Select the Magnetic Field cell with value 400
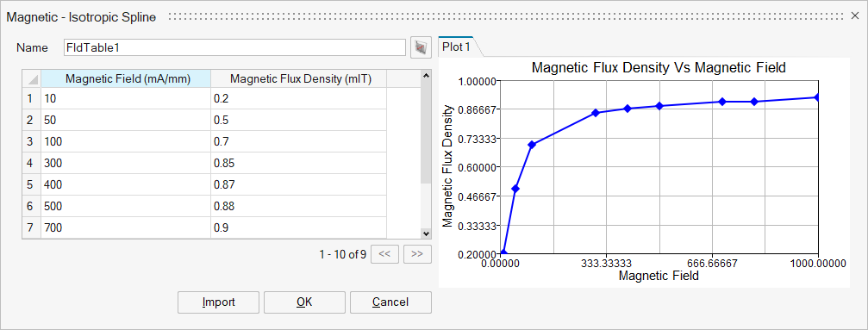This screenshot has height=330, width=868. (x=126, y=184)
